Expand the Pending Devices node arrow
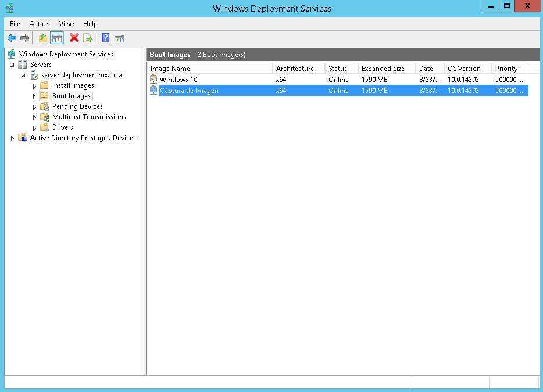Viewport: 543px width, 392px height. (x=34, y=107)
